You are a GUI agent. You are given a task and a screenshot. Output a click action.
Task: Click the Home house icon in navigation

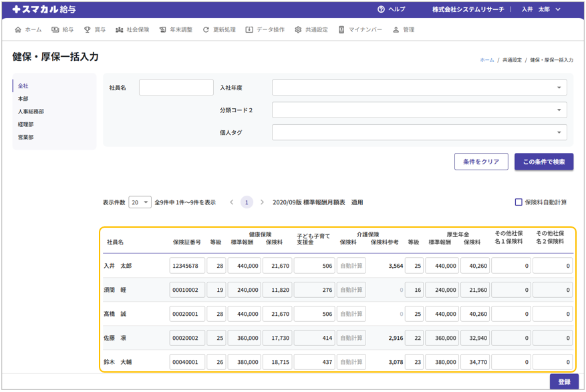click(18, 30)
